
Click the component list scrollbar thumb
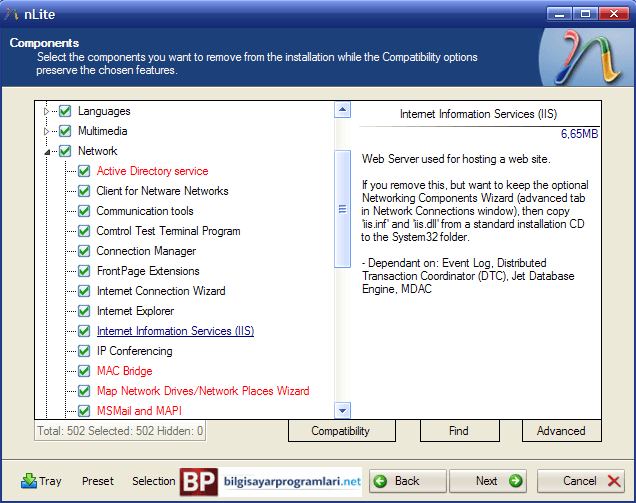click(x=342, y=209)
